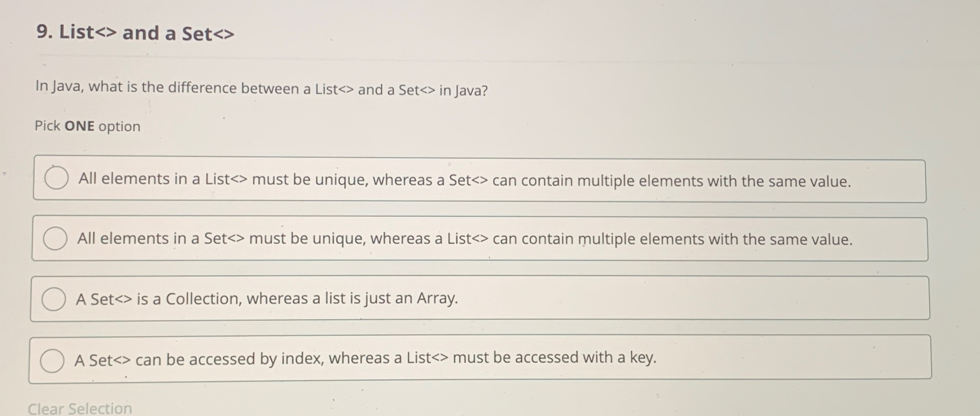Click the radio circle of the key-access answer

point(52,359)
